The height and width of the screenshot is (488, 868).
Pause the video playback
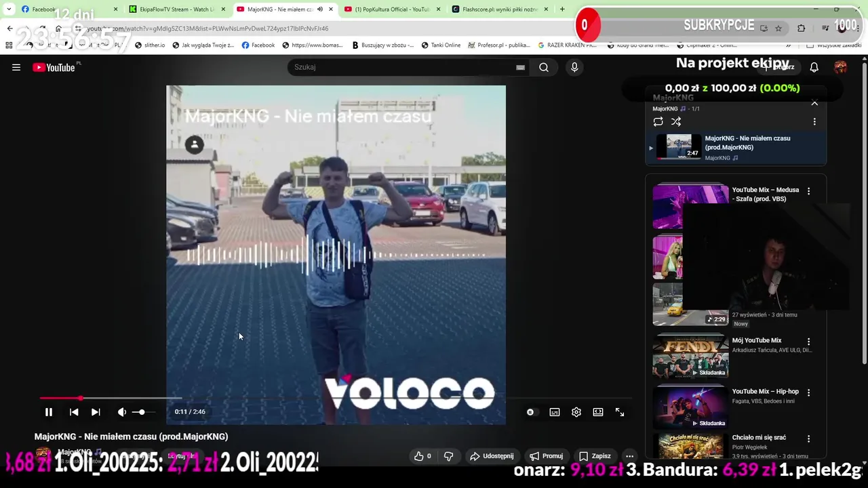coord(49,412)
